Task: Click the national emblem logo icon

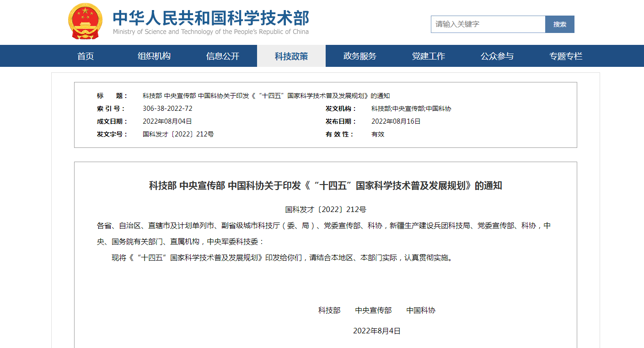Action: coord(86,22)
